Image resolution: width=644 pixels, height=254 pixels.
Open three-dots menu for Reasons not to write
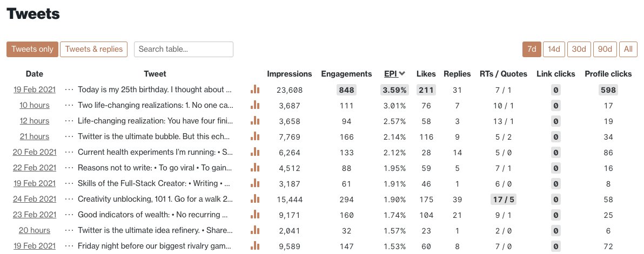click(69, 168)
